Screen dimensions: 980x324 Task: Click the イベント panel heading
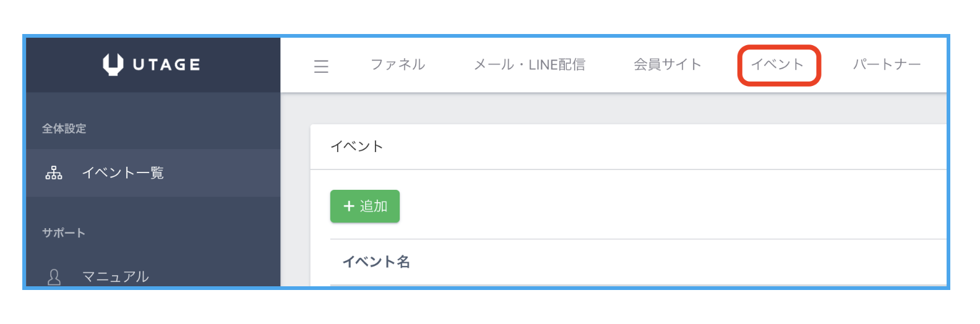click(x=357, y=147)
